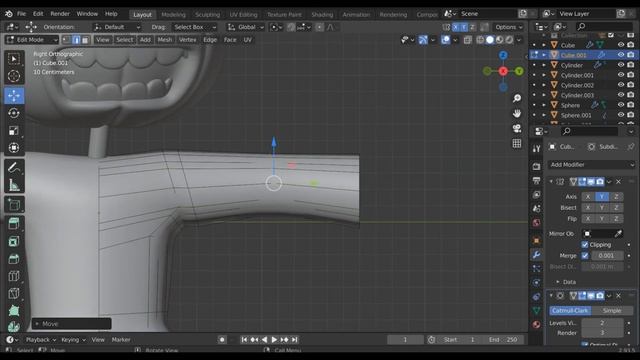The height and width of the screenshot is (360, 640).
Task: Expand the Move operator panel
Action: [71, 324]
